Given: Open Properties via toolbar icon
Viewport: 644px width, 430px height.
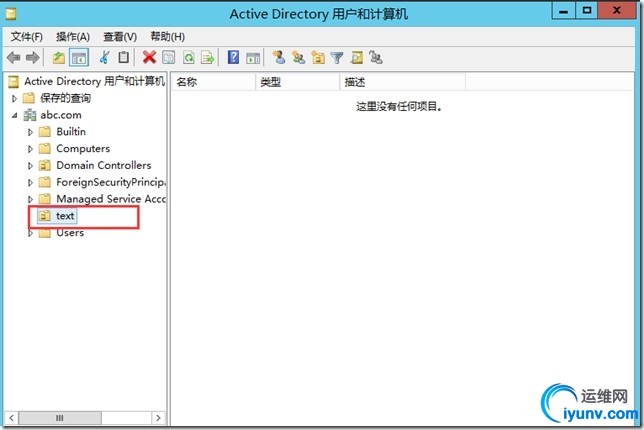Looking at the screenshot, I should tap(168, 57).
